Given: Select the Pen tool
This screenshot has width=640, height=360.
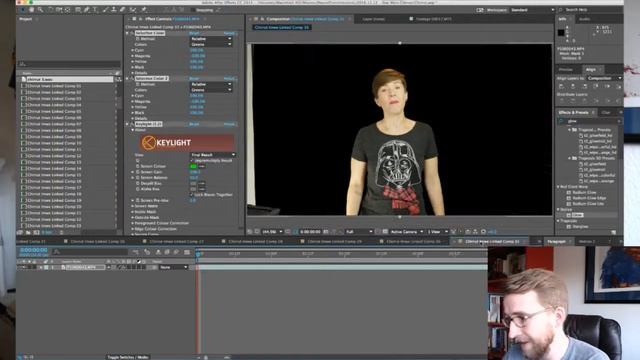Looking at the screenshot, I should tap(87, 9).
